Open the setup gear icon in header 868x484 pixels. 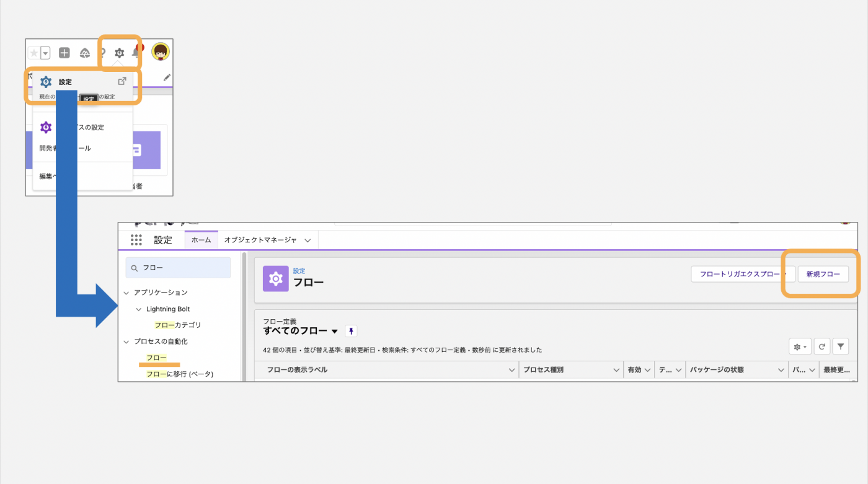point(120,53)
